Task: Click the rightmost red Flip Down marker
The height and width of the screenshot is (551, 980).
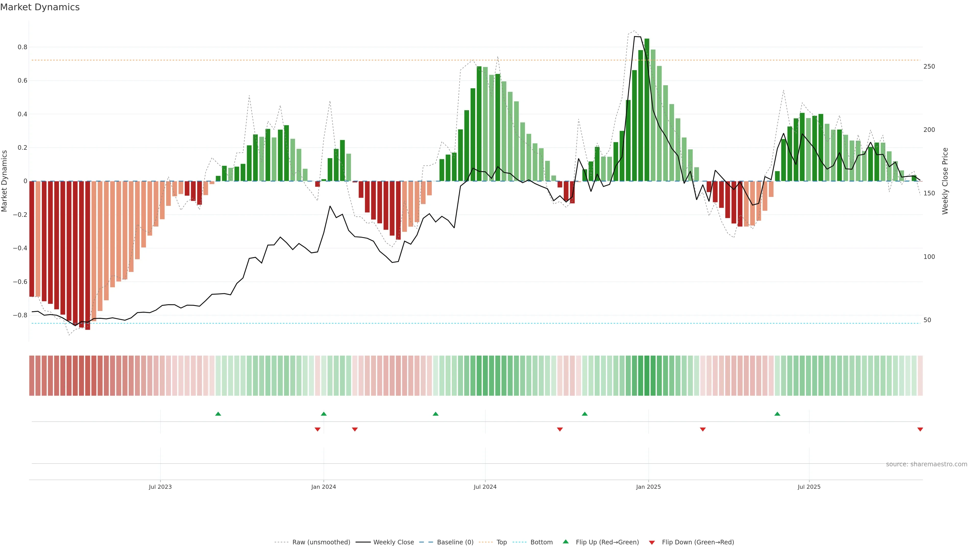Action: pos(920,429)
